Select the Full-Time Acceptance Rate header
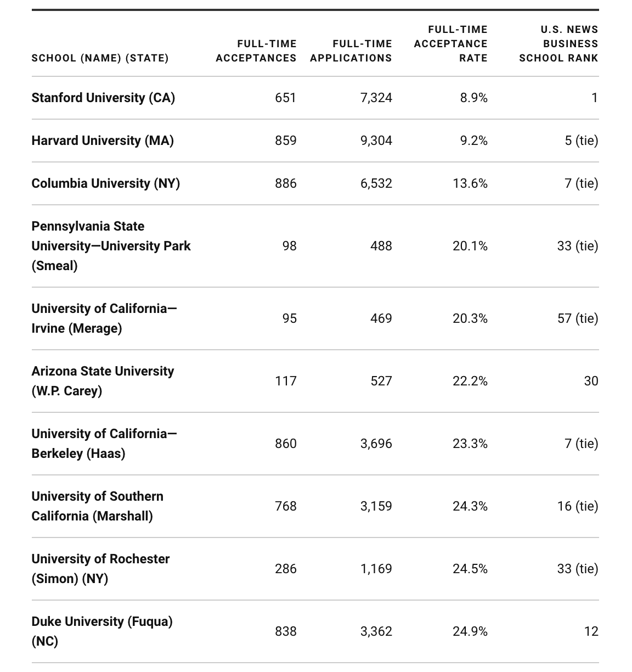This screenshot has width=632, height=672. tap(451, 44)
